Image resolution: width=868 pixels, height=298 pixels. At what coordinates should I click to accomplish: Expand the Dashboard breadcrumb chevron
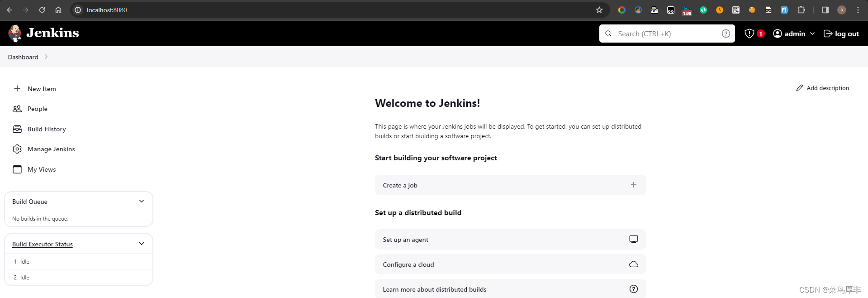pyautogui.click(x=46, y=57)
